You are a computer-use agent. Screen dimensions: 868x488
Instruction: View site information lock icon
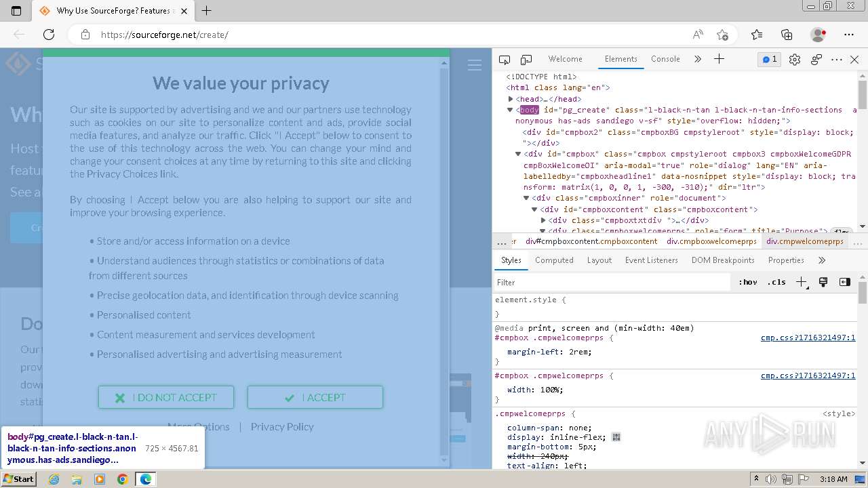tap(85, 35)
